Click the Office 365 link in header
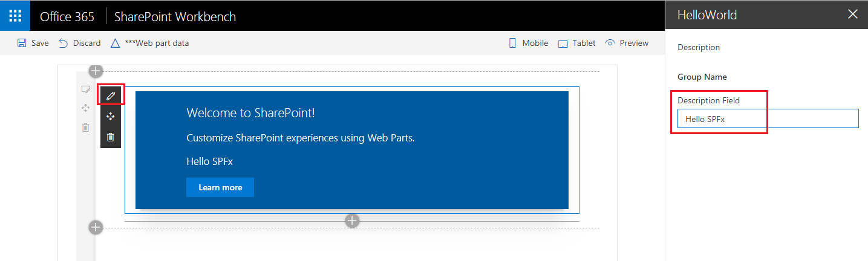 (67, 16)
